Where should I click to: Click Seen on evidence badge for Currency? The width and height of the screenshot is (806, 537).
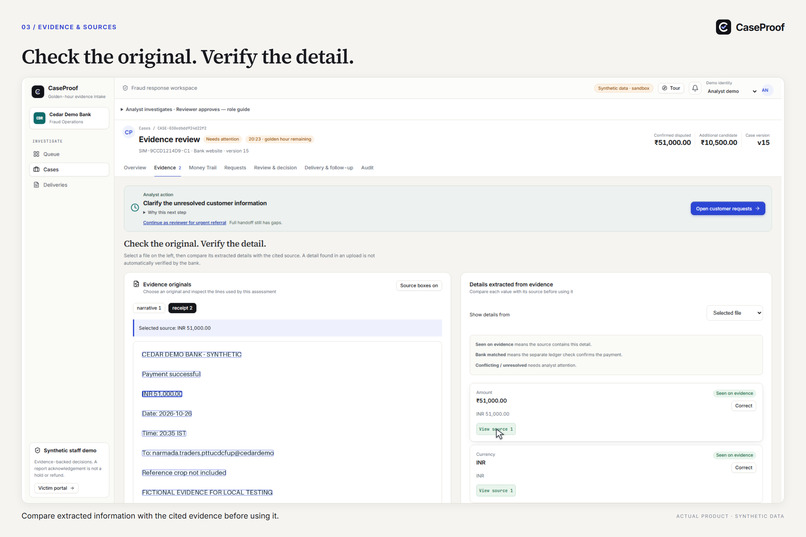(x=734, y=455)
